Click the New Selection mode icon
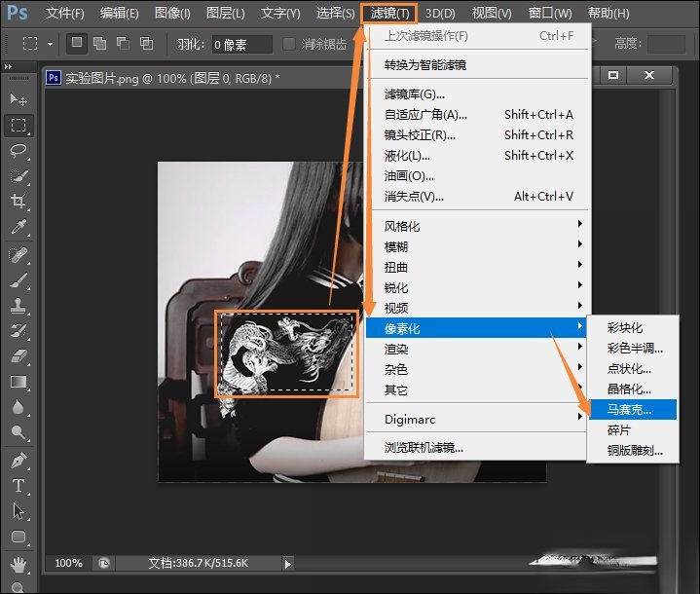This screenshot has height=594, width=700. tap(77, 43)
